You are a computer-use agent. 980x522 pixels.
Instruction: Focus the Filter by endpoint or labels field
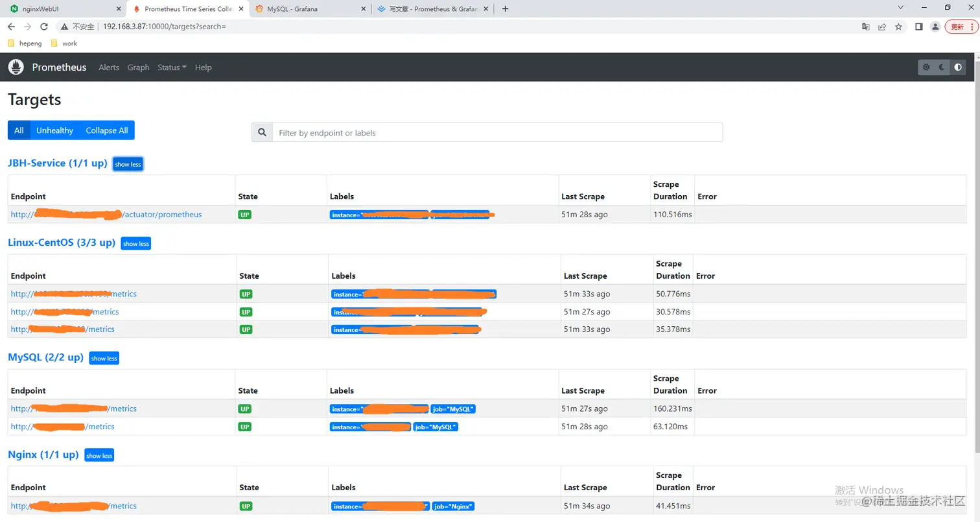[497, 132]
